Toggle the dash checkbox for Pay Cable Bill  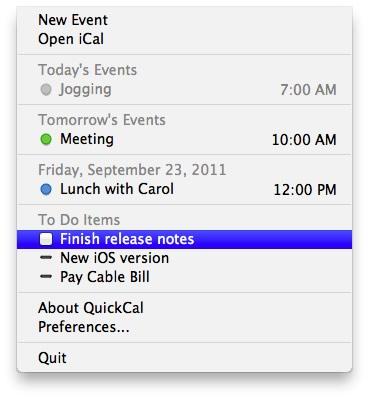[46, 276]
